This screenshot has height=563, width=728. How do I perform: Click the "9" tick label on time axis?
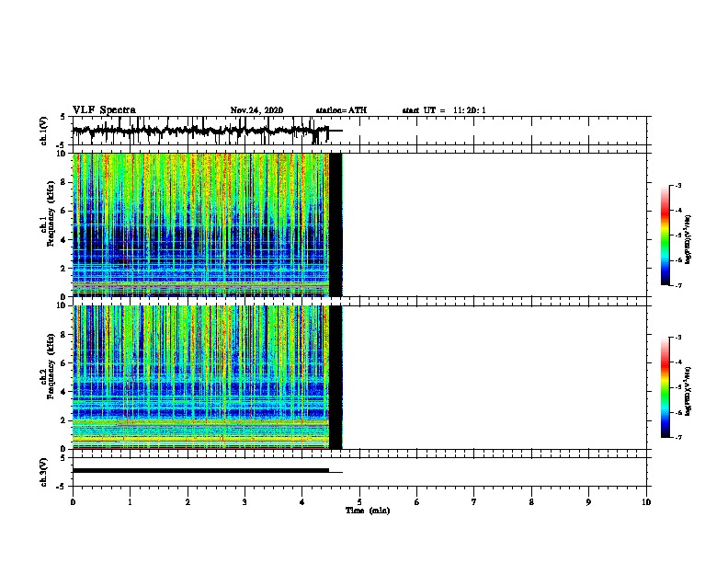click(588, 502)
